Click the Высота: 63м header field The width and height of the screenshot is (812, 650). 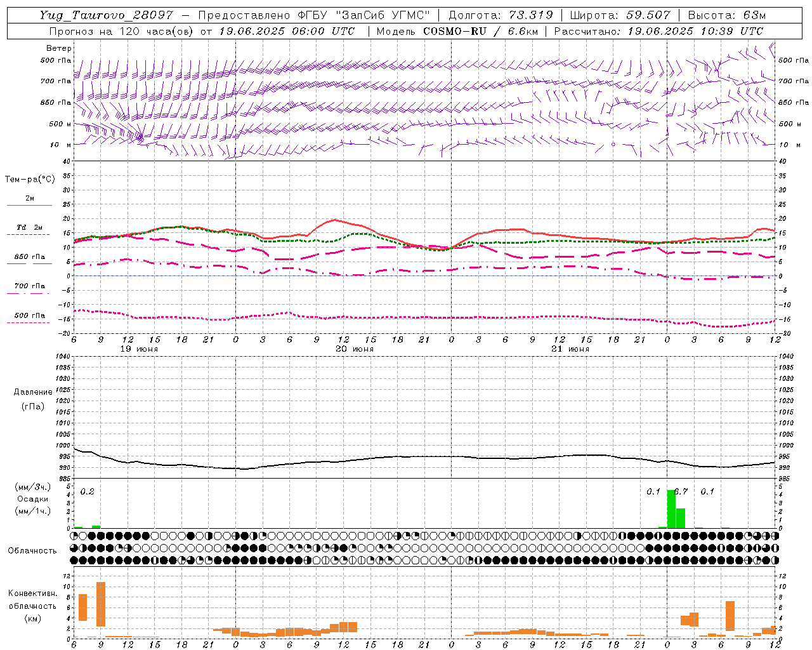pos(727,15)
